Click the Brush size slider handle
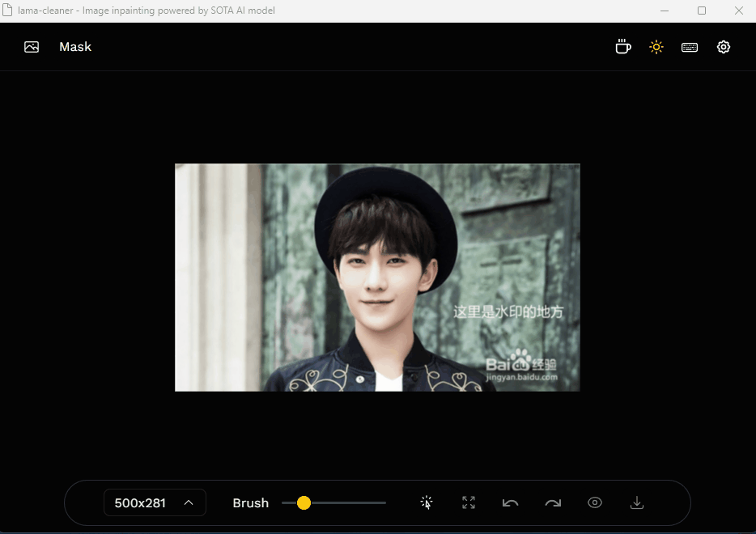756x534 pixels. (304, 502)
